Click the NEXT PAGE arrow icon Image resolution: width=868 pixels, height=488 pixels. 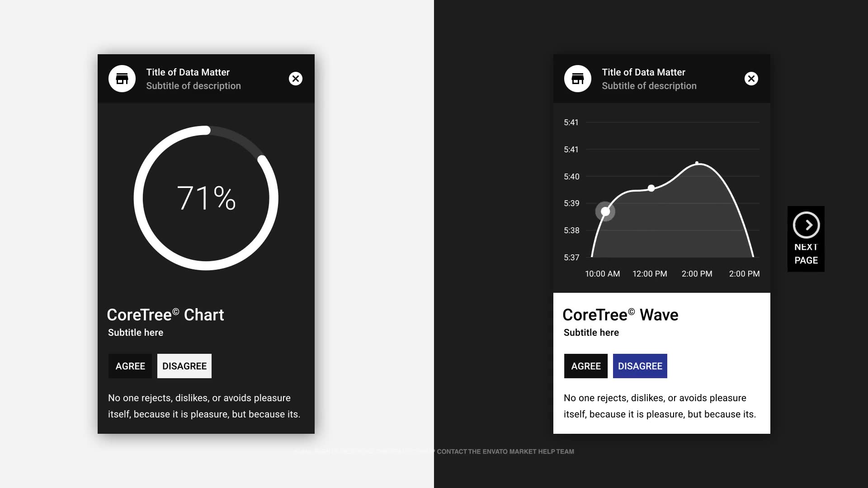(806, 225)
